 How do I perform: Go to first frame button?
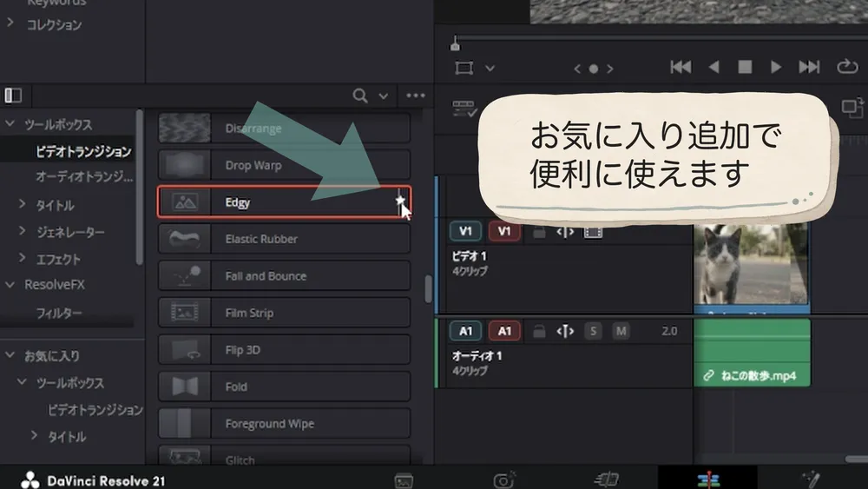coord(681,67)
